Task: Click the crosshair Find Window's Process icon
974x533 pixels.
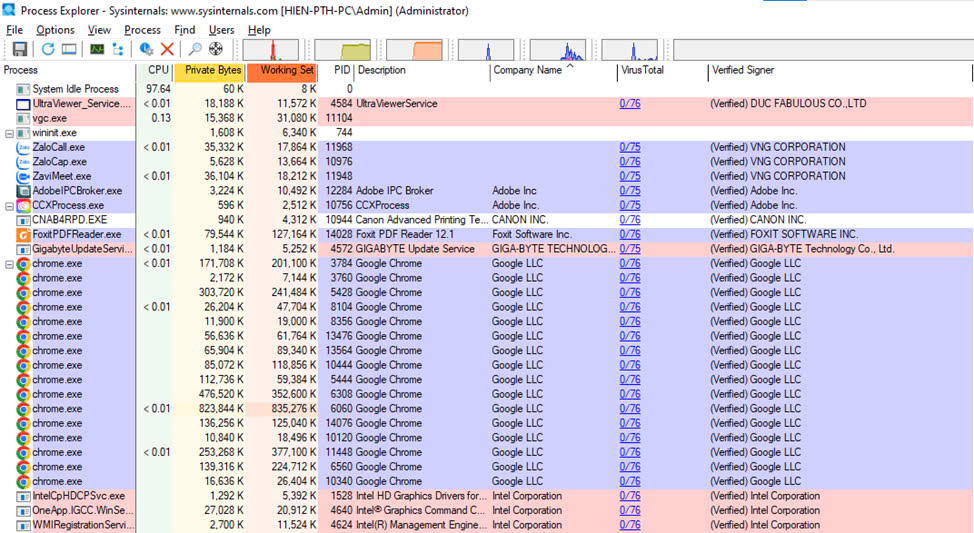Action: 216,49
